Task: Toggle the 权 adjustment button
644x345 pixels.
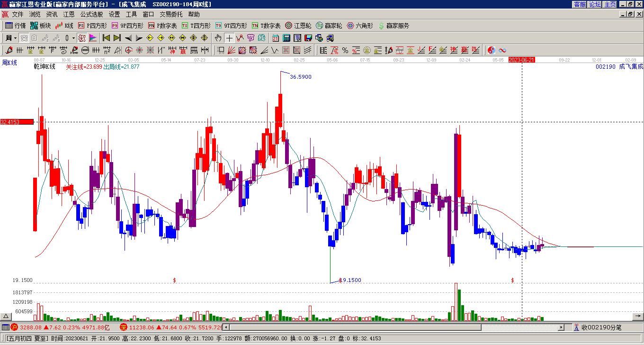Action: point(82,38)
